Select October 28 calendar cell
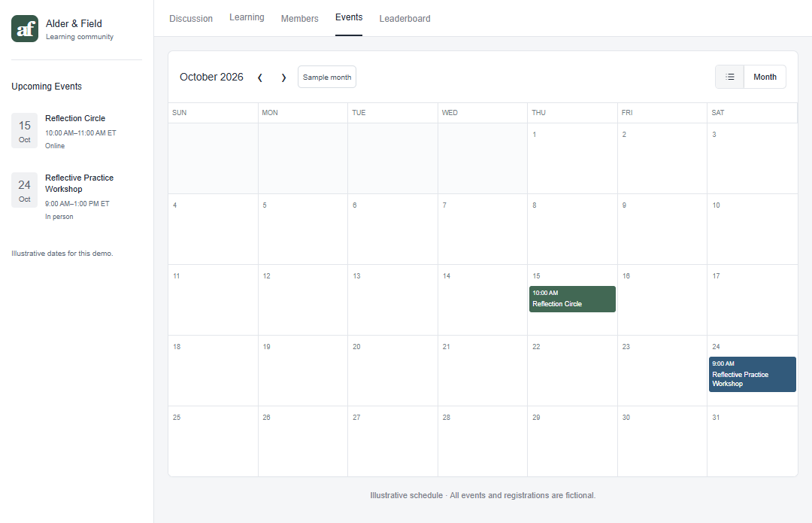The width and height of the screenshot is (812, 523). tap(483, 441)
